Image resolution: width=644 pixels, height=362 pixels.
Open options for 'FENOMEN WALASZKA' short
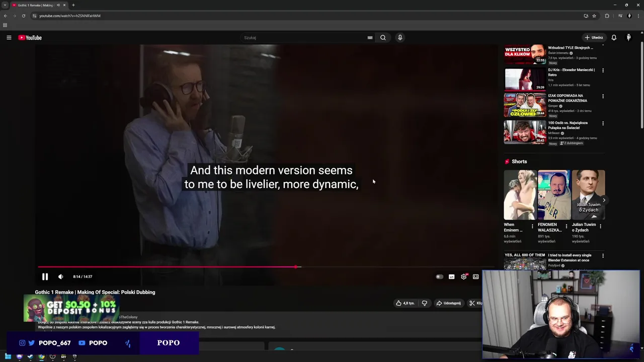[567, 226]
